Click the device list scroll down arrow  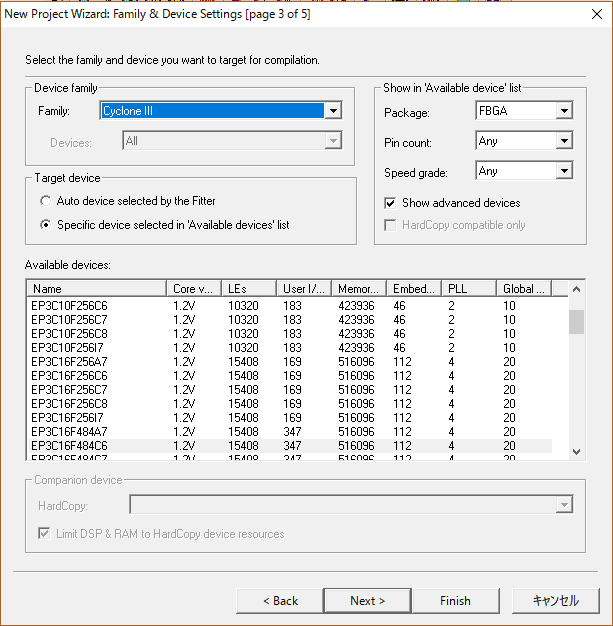(576, 452)
